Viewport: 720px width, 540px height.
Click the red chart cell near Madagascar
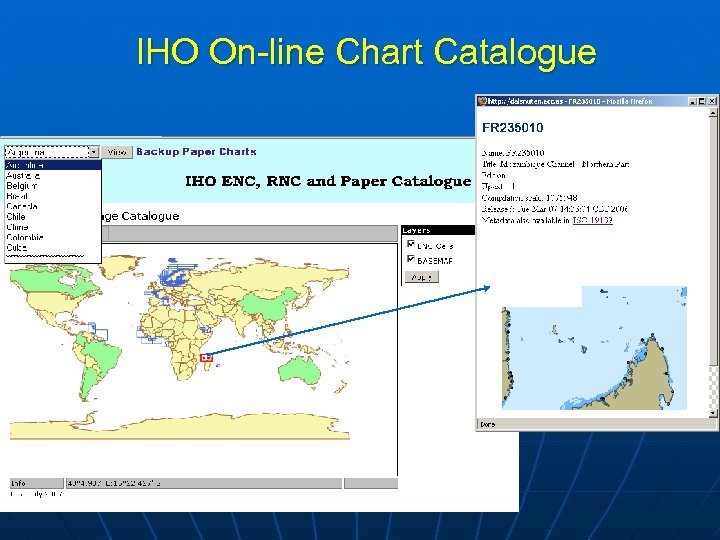207,357
